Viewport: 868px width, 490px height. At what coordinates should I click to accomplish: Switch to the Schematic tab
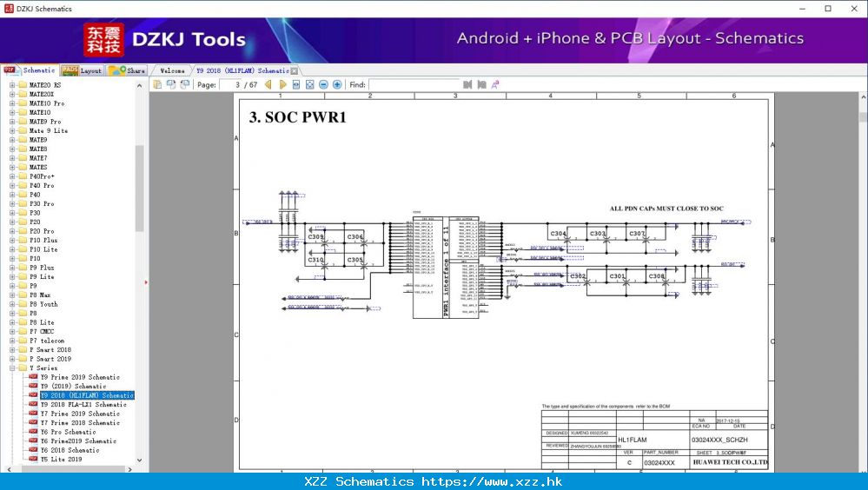point(30,70)
